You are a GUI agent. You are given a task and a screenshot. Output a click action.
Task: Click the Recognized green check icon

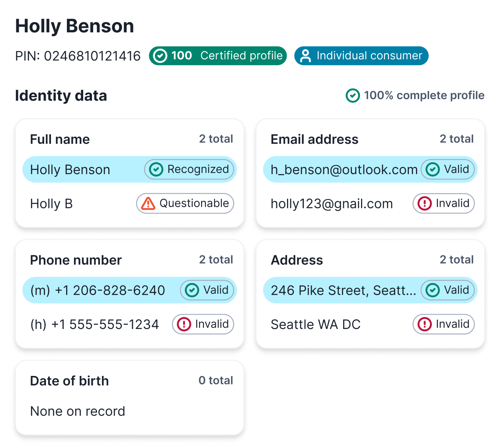coord(156,170)
